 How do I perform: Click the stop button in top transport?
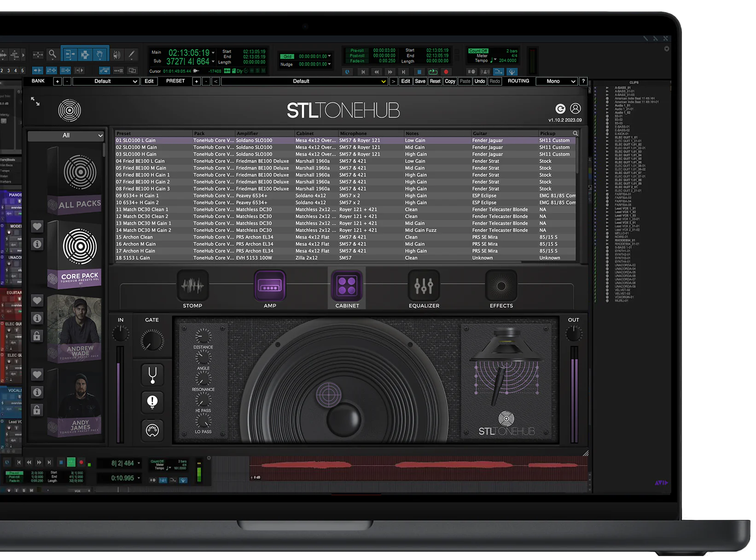[x=419, y=72]
